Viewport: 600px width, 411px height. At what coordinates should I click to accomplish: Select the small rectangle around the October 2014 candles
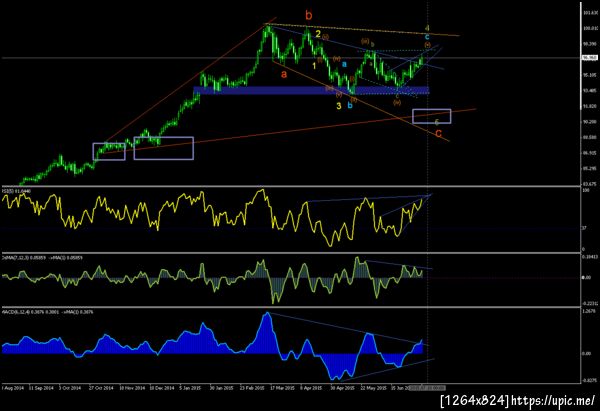click(x=109, y=152)
